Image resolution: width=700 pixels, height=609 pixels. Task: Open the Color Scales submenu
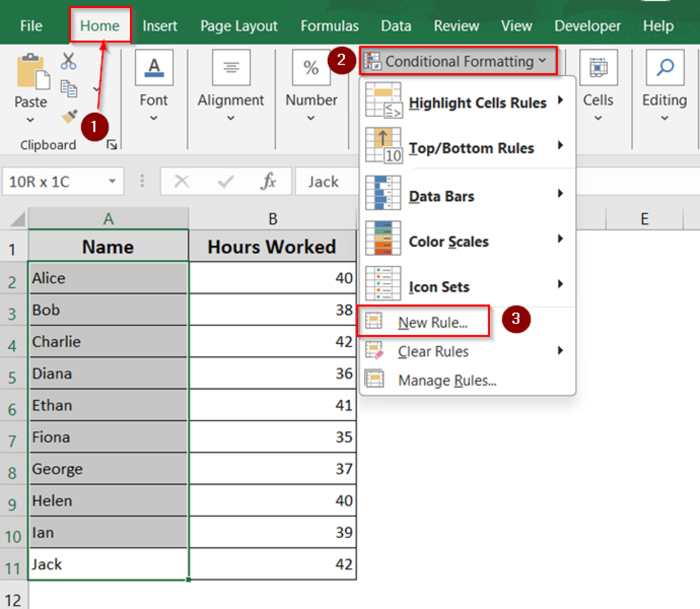448,242
